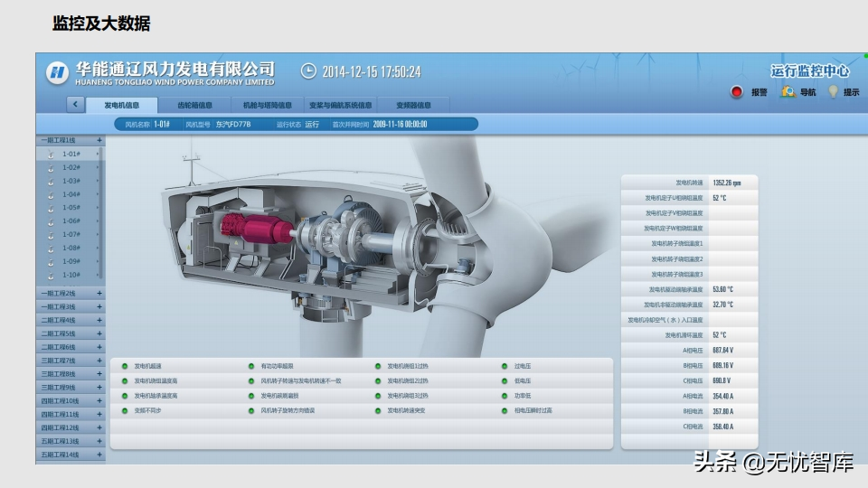Click the 提示 light bulb icon
Viewport: 868px width, 488px height.
point(833,92)
